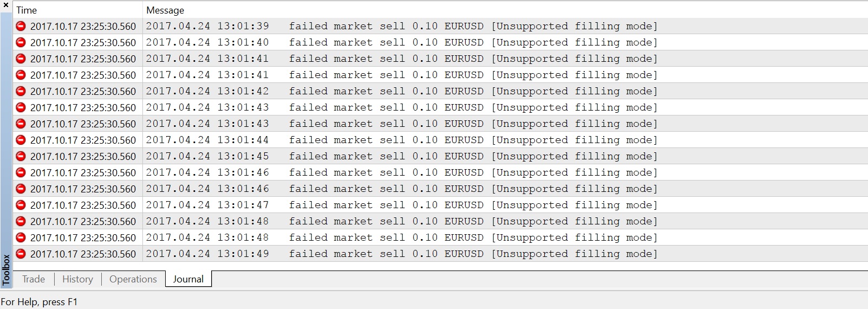868x309 pixels.
Task: Select the Operations tab
Action: click(x=133, y=279)
